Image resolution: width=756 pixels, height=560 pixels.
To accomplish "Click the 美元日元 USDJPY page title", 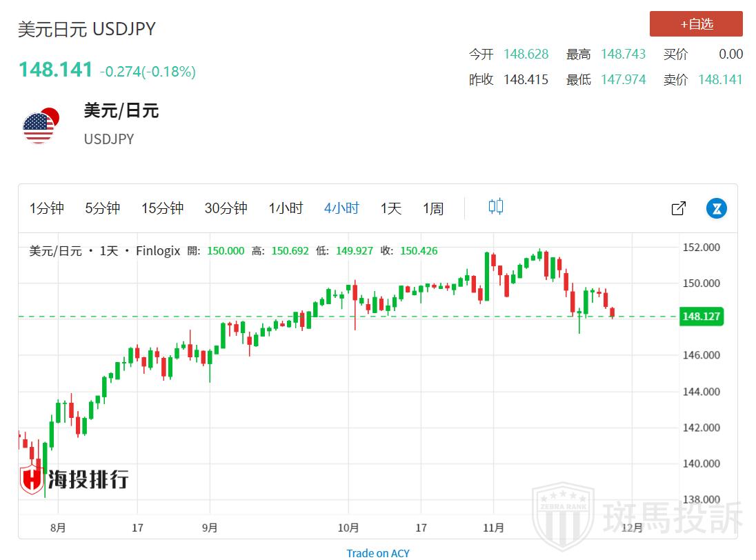I will [x=87, y=29].
